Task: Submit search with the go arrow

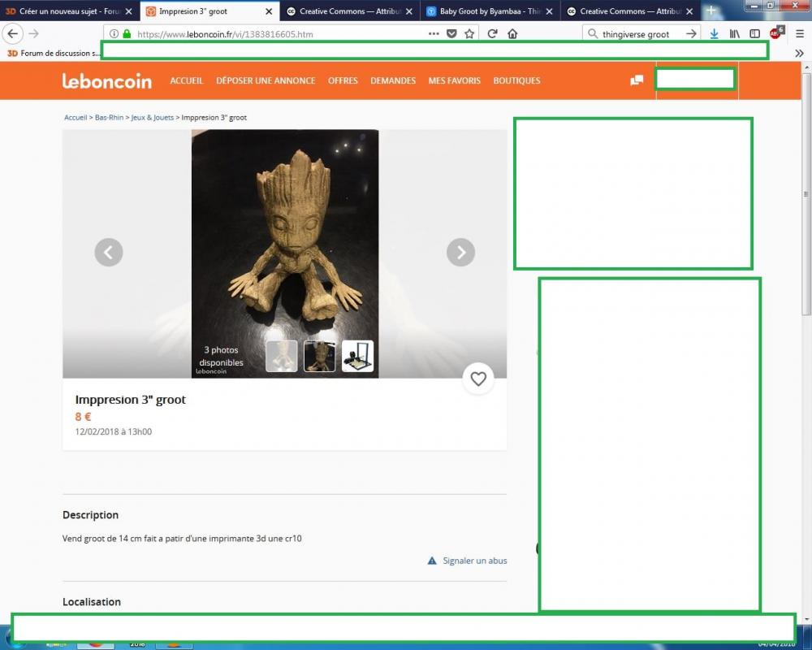Action: coord(691,33)
